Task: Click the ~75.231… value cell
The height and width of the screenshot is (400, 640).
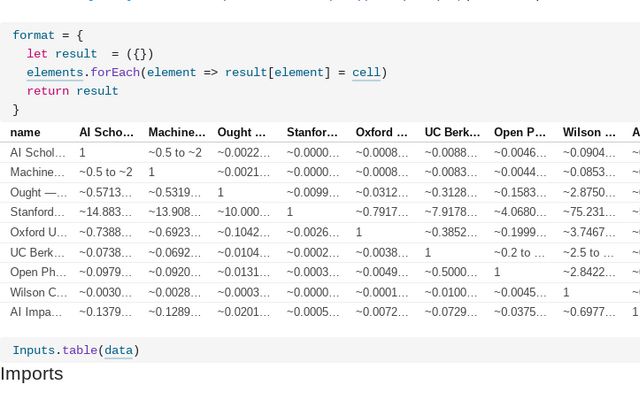Action: click(x=589, y=212)
